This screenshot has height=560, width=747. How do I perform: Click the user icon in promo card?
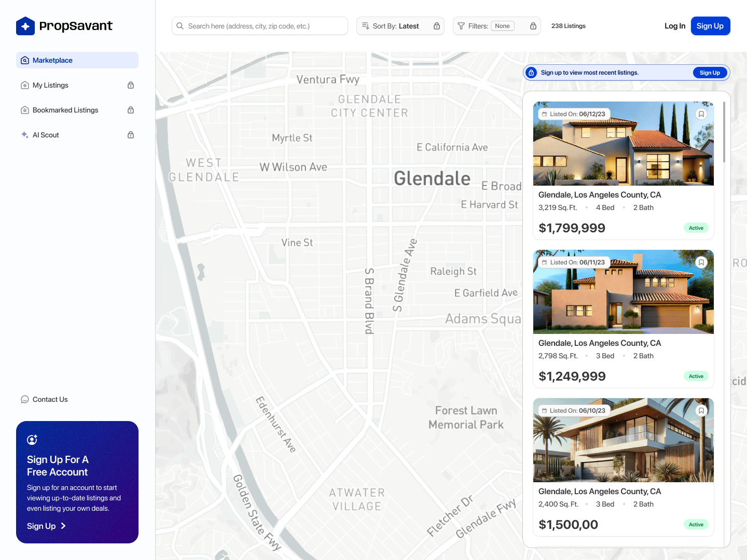32,440
